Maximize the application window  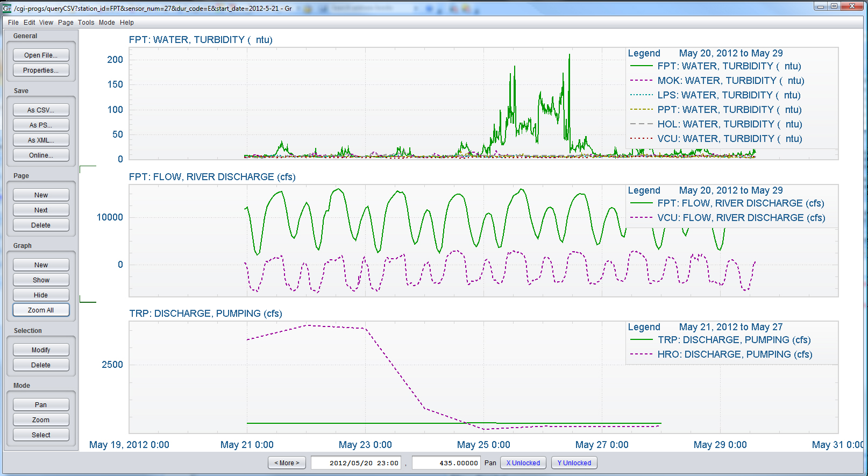click(x=834, y=6)
